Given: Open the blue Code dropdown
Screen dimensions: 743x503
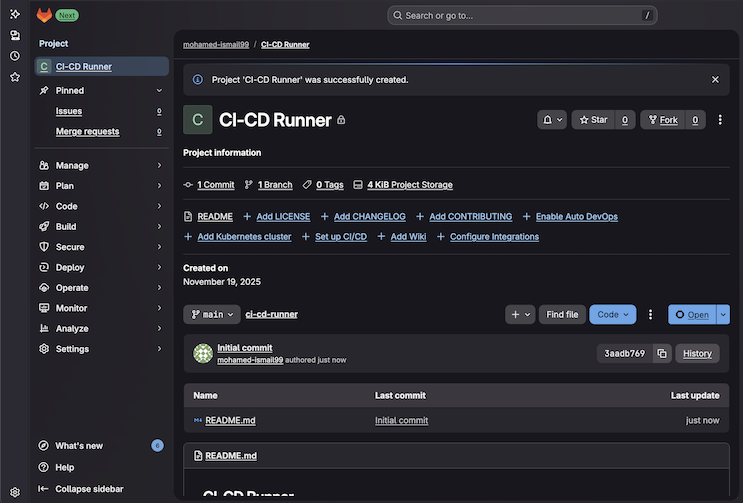Looking at the screenshot, I should coord(613,314).
